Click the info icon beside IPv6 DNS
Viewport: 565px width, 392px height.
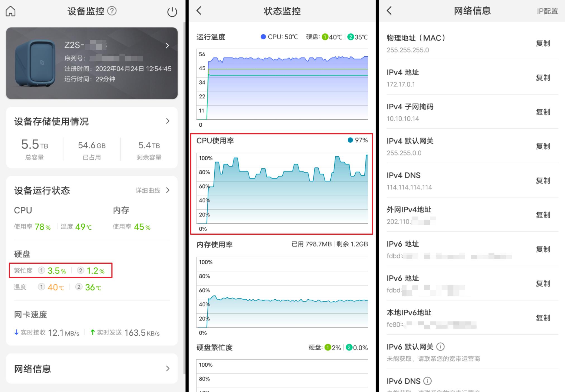[x=427, y=381]
